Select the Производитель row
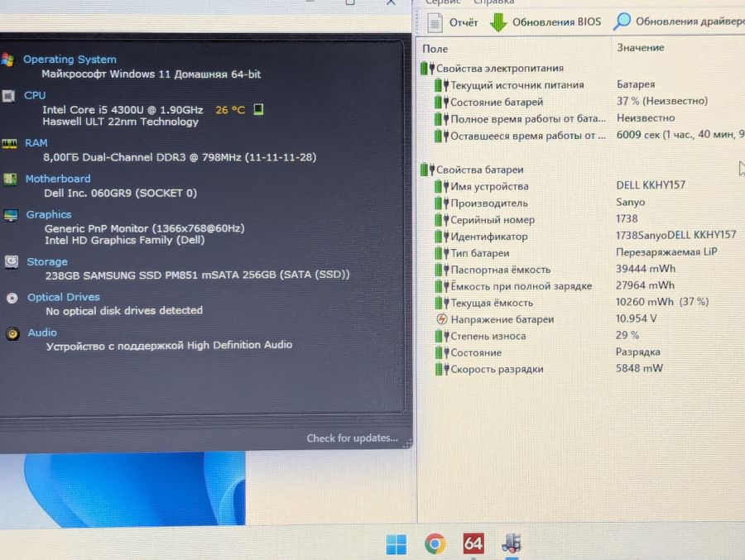 pos(589,203)
